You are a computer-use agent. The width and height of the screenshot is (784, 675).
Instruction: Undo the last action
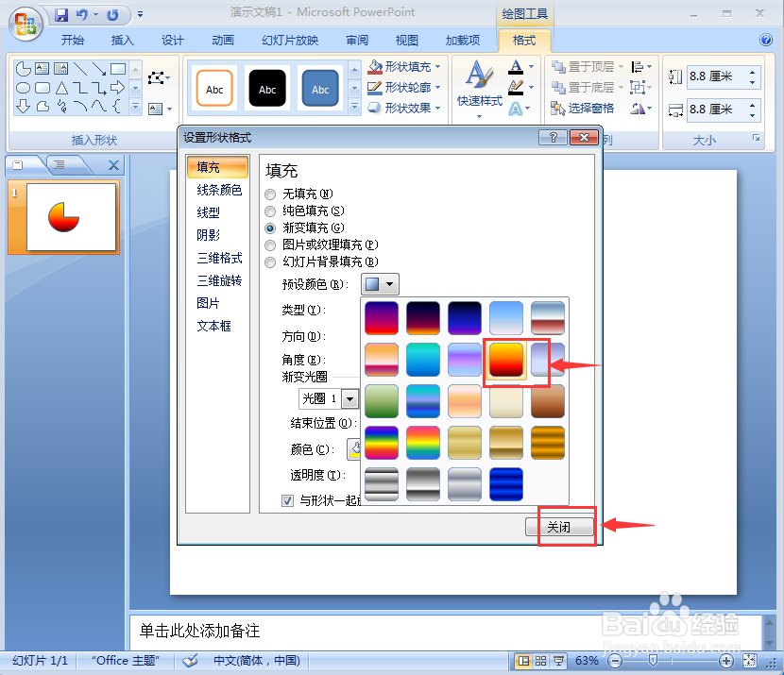[81, 15]
